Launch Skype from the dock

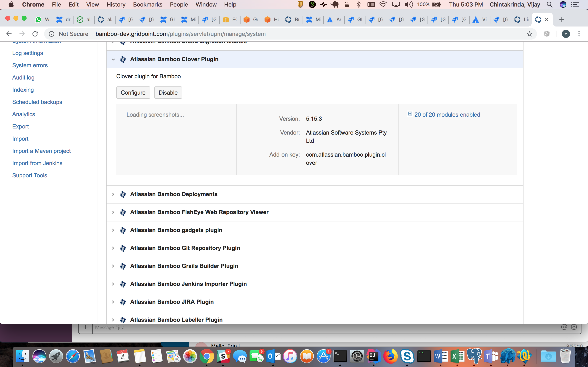407,356
